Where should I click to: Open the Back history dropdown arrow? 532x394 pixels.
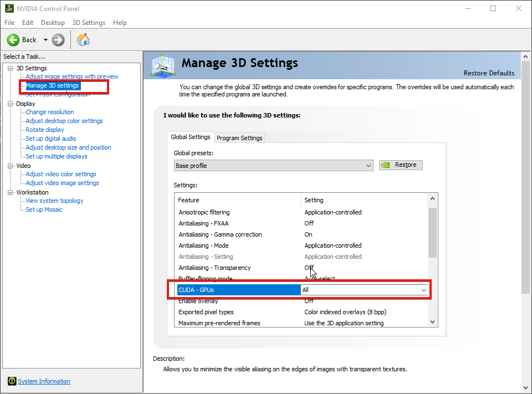point(45,40)
